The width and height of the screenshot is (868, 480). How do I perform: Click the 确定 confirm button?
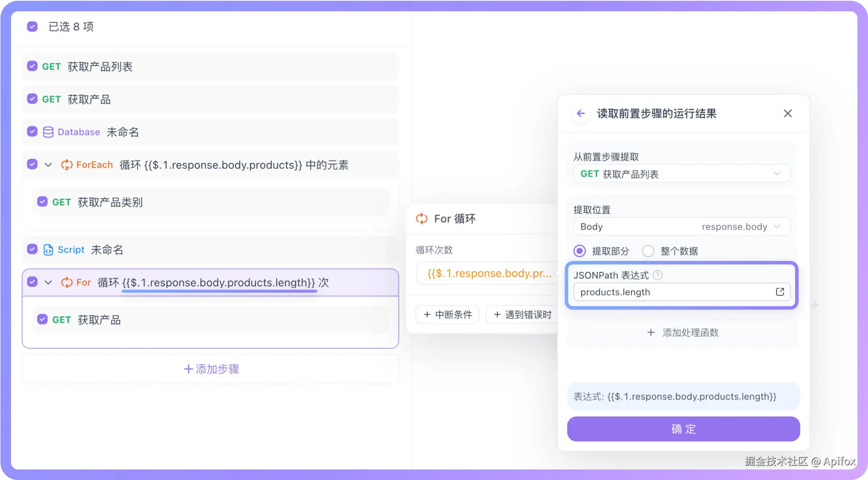click(683, 429)
